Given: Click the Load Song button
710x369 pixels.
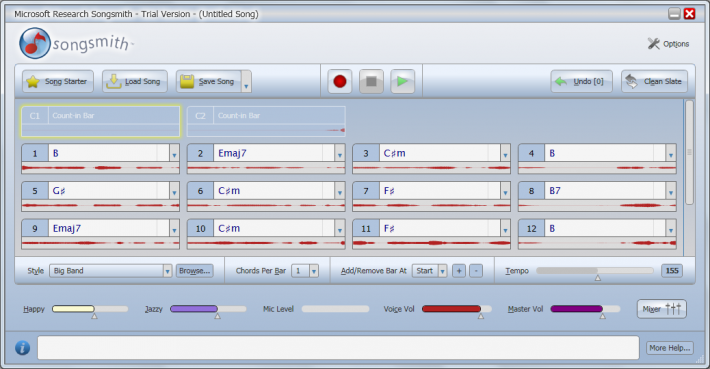Looking at the screenshot, I should tap(135, 81).
